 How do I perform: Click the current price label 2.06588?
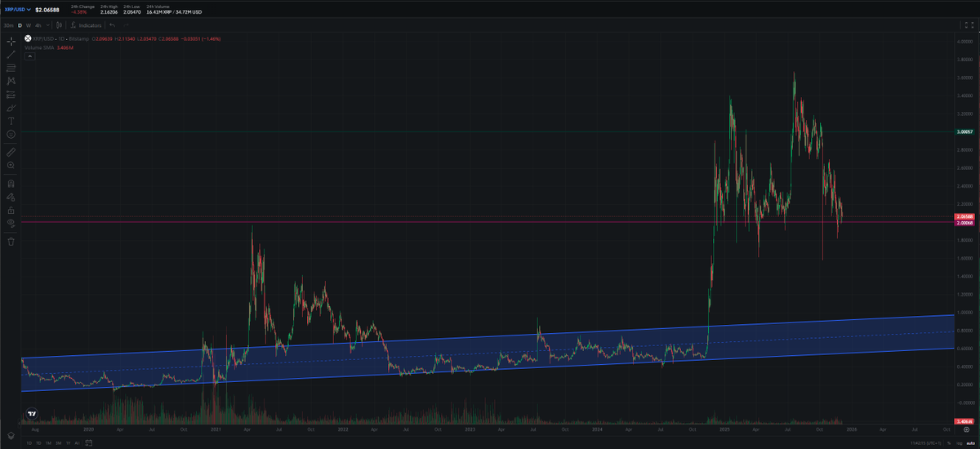[x=966, y=216]
